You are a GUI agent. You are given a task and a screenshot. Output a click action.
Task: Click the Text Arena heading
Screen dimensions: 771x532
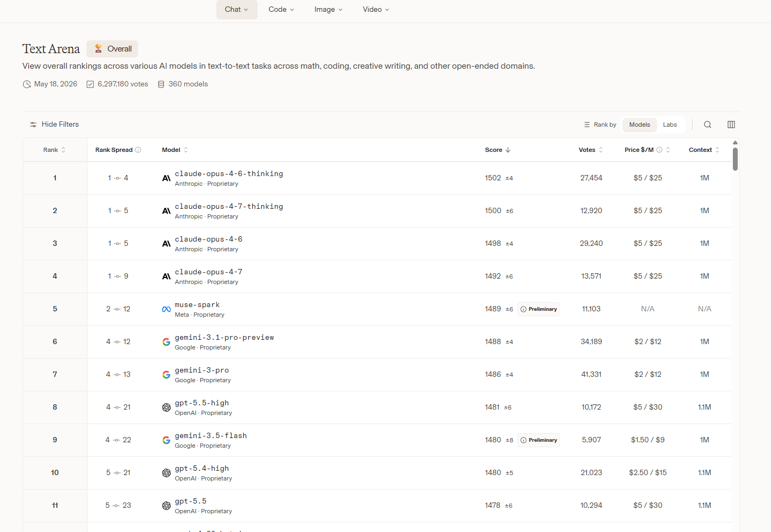51,49
